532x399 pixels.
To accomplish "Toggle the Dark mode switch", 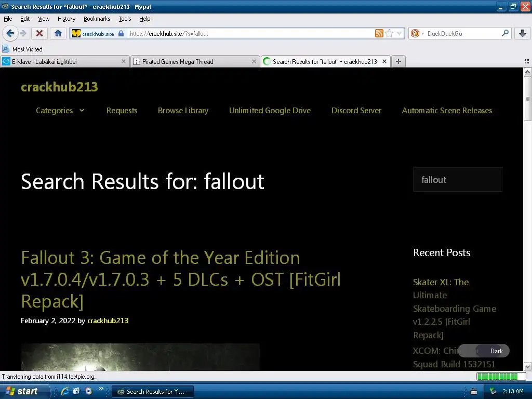I will click(x=484, y=351).
